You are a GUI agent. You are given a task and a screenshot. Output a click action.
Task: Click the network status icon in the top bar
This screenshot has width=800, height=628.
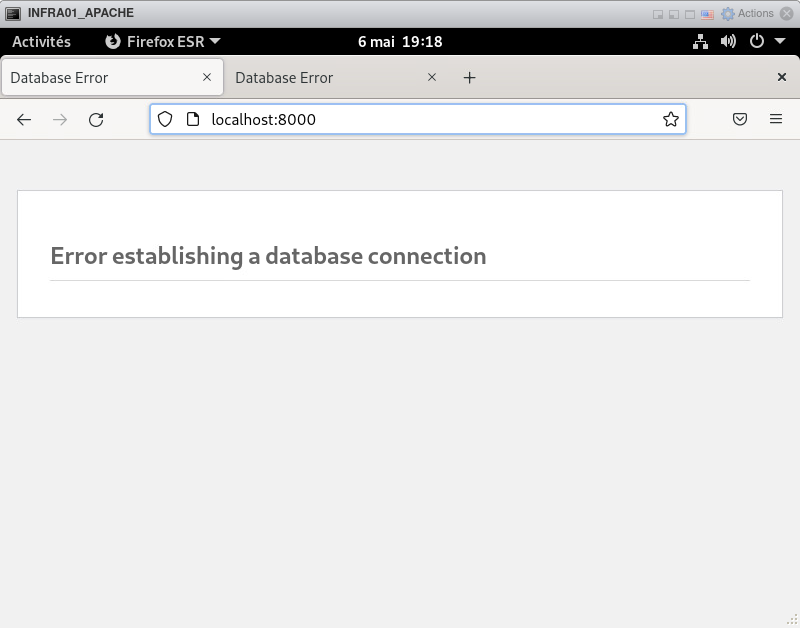700,42
